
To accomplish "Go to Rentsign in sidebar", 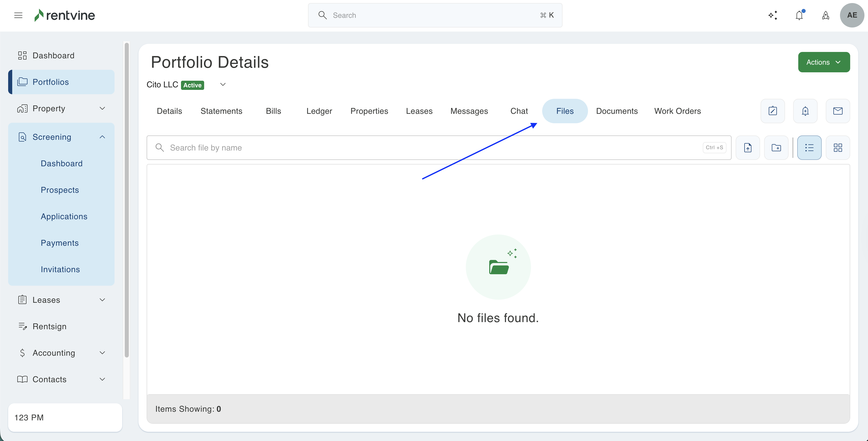I will [49, 326].
